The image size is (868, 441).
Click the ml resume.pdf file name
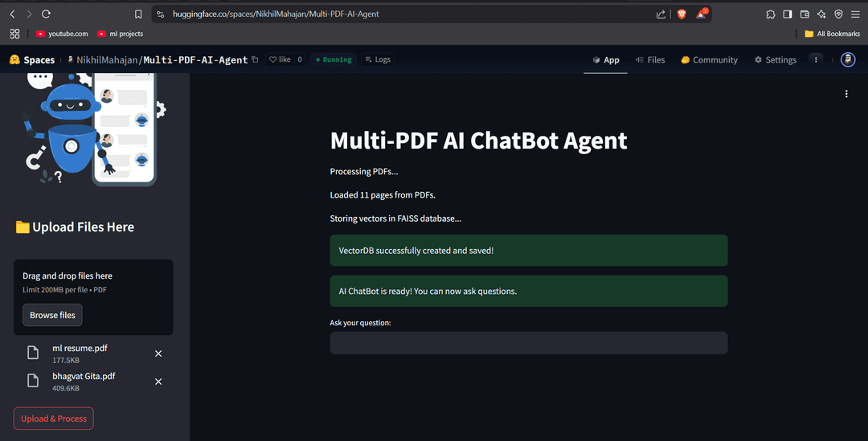(x=80, y=348)
